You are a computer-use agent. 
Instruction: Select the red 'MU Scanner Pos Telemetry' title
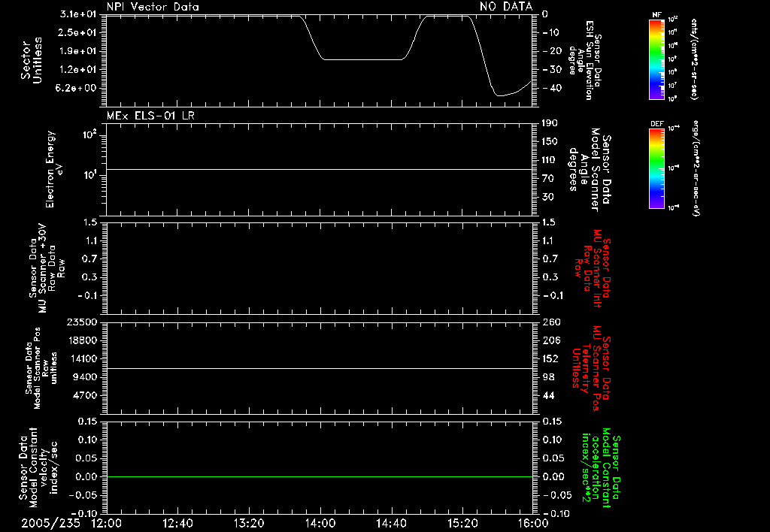(x=591, y=368)
